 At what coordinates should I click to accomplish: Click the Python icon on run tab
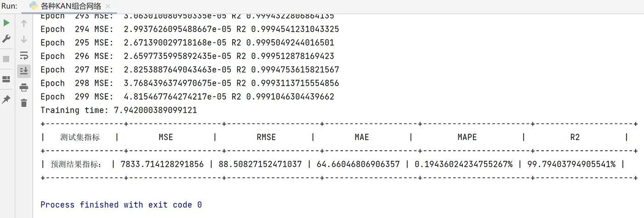[x=34, y=6]
